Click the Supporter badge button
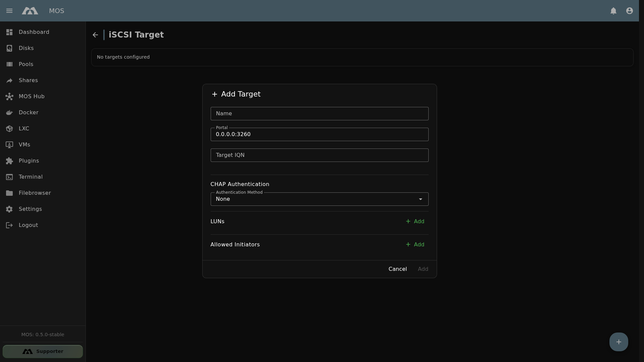This screenshot has height=362, width=644. (x=43, y=351)
